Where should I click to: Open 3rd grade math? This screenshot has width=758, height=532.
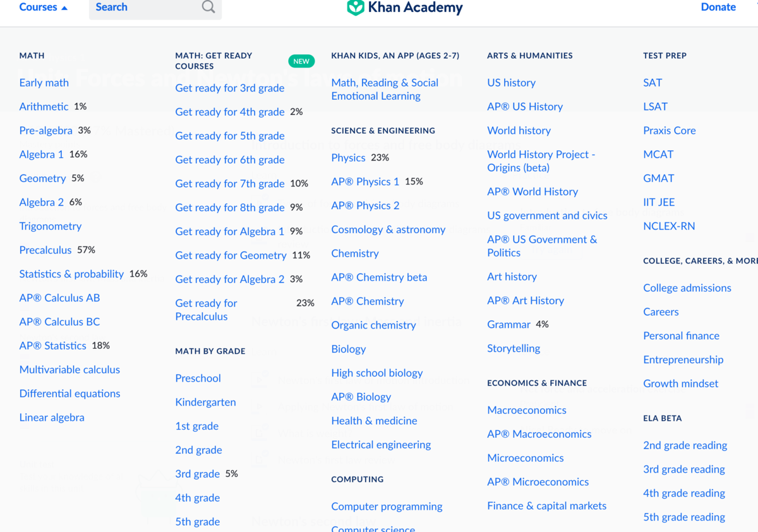(198, 474)
